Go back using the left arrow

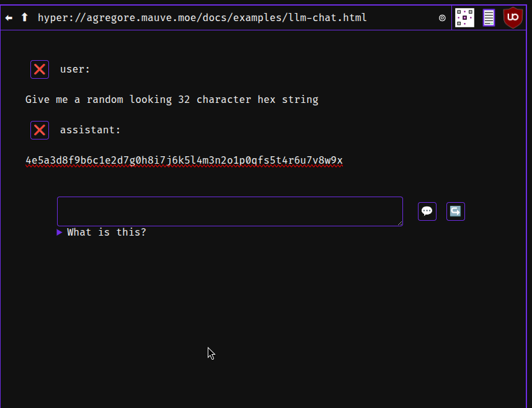click(9, 17)
